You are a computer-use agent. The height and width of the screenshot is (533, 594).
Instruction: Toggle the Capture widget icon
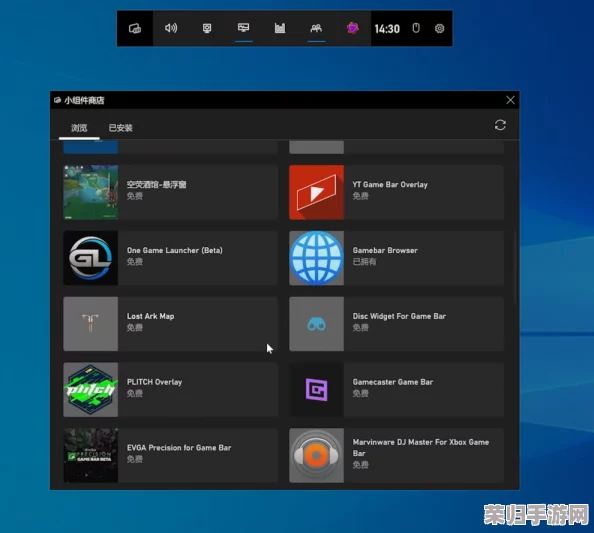tap(207, 28)
